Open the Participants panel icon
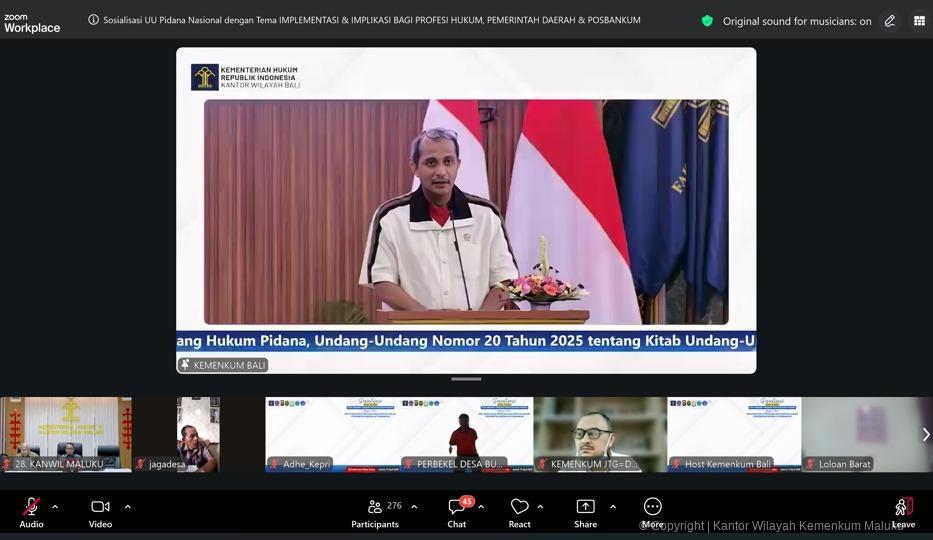933x540 pixels. click(x=375, y=507)
